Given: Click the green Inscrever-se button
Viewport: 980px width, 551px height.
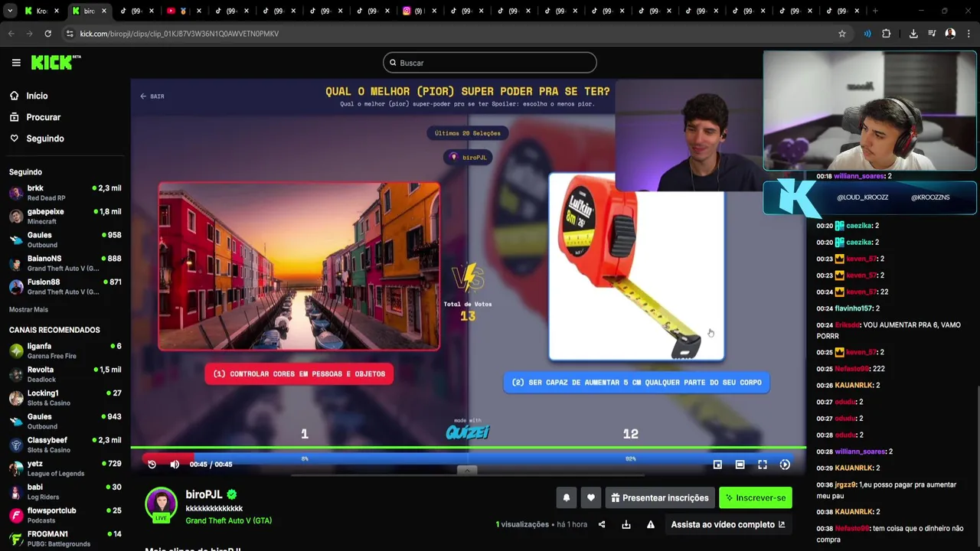Looking at the screenshot, I should (756, 497).
